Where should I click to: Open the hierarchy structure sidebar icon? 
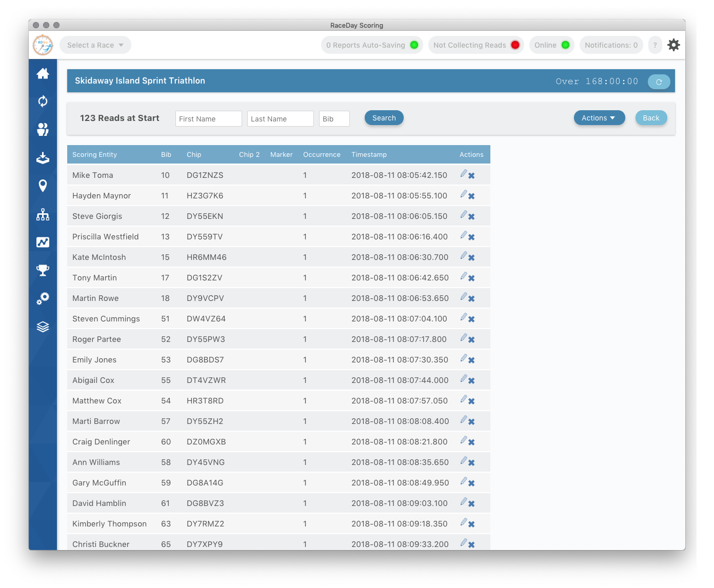(x=43, y=214)
